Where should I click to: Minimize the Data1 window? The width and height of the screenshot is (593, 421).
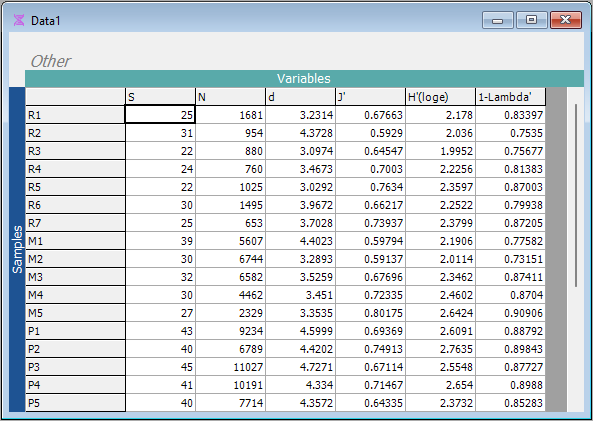pos(498,20)
